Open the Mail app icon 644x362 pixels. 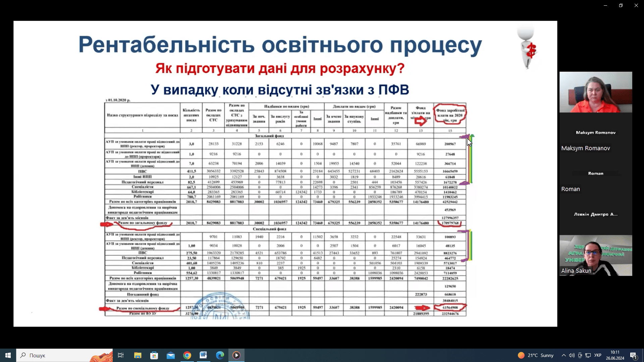(x=170, y=355)
